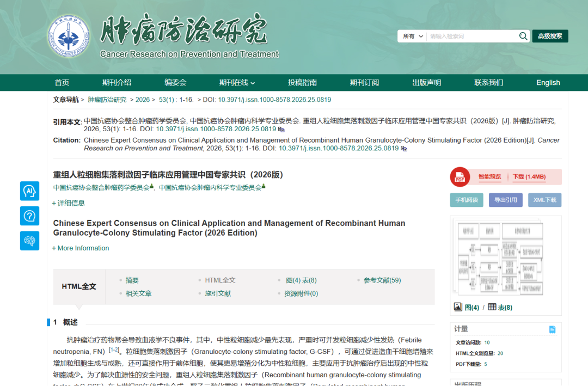Click 智能预览 PDF preview
588x386 pixels.
tap(489, 177)
